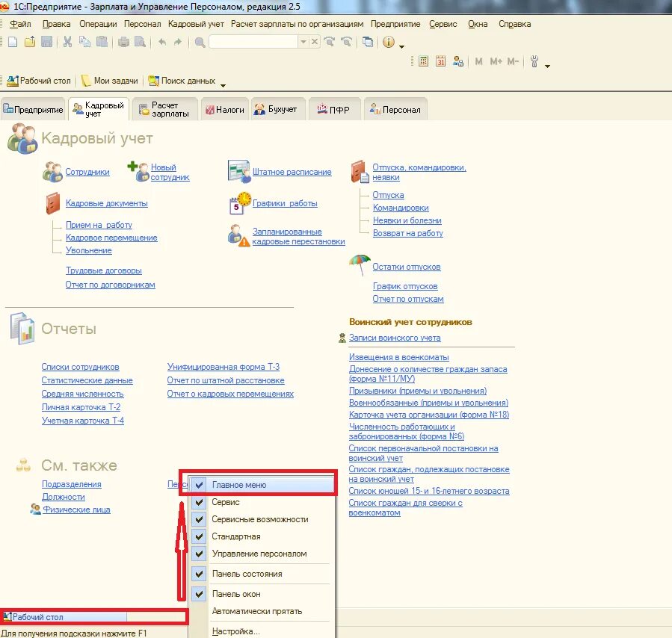Click the Windows list toolbar icon
The image size is (672, 638).
click(368, 42)
